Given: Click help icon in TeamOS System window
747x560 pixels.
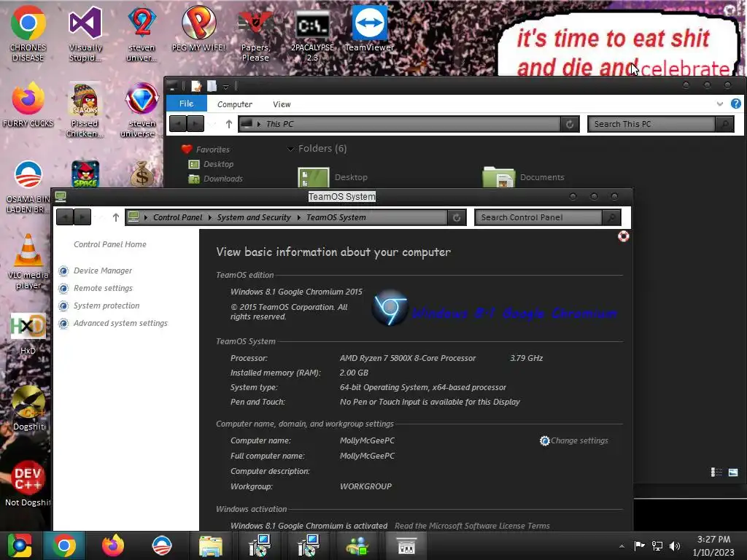Looking at the screenshot, I should (623, 236).
